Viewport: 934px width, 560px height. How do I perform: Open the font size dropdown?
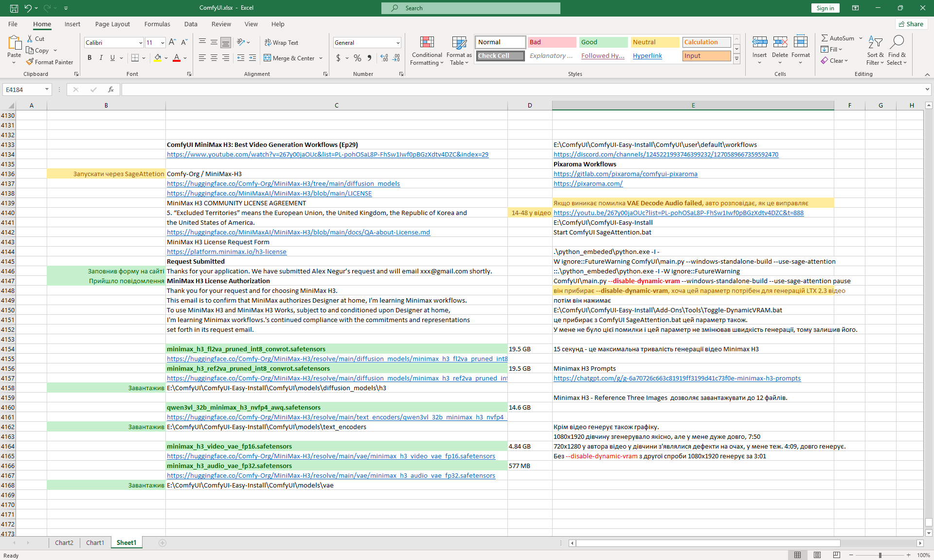[x=162, y=43]
